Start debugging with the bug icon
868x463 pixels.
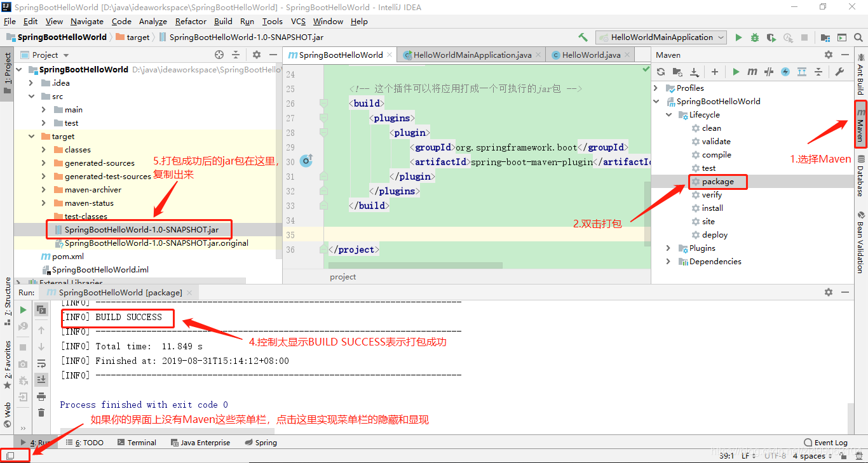755,37
